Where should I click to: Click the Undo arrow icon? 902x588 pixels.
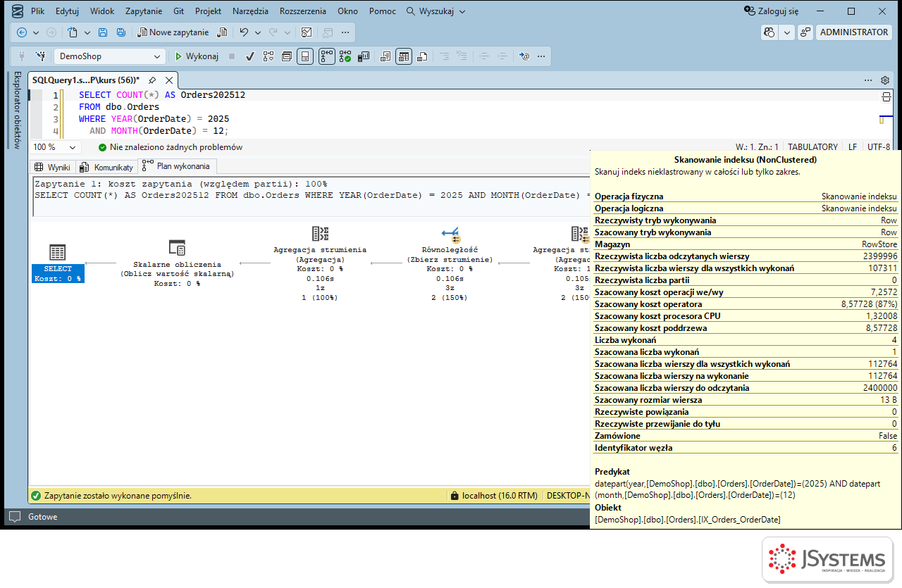tap(243, 32)
